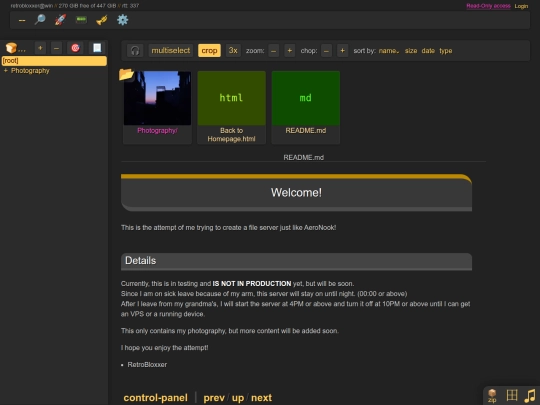Sort files by type

point(446,51)
